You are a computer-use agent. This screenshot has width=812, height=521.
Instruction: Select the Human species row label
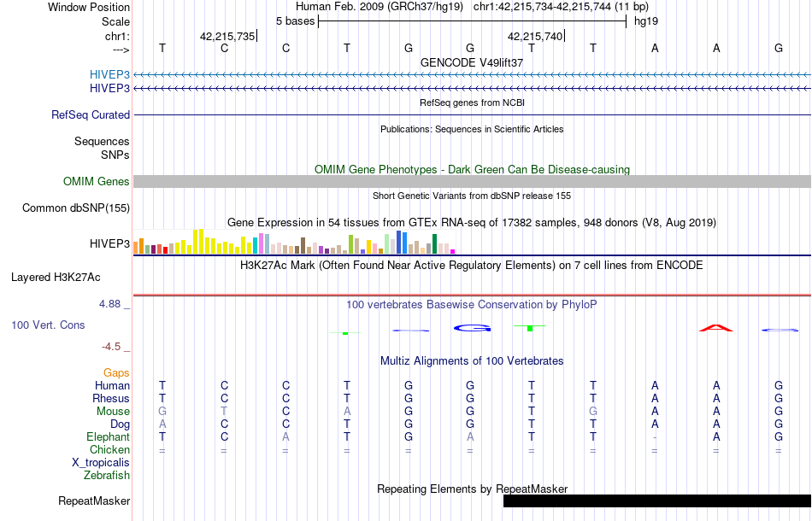[x=112, y=385]
